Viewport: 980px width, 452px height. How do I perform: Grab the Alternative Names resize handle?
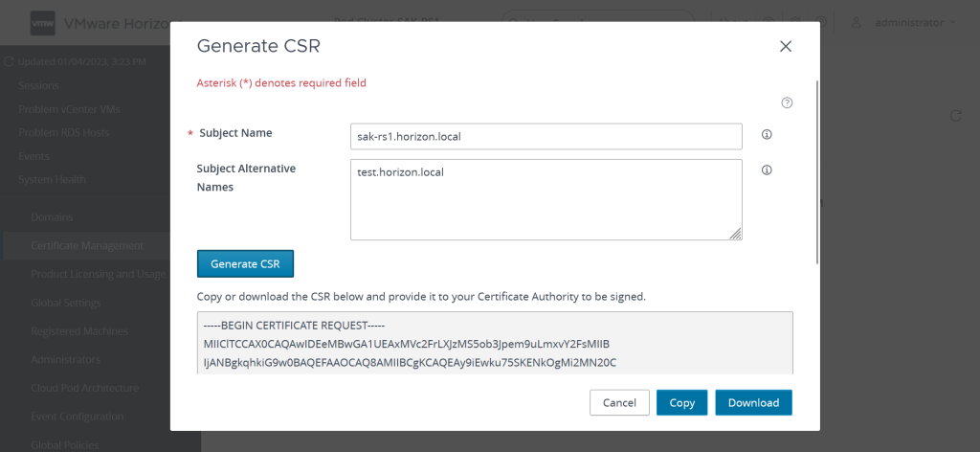coord(736,234)
